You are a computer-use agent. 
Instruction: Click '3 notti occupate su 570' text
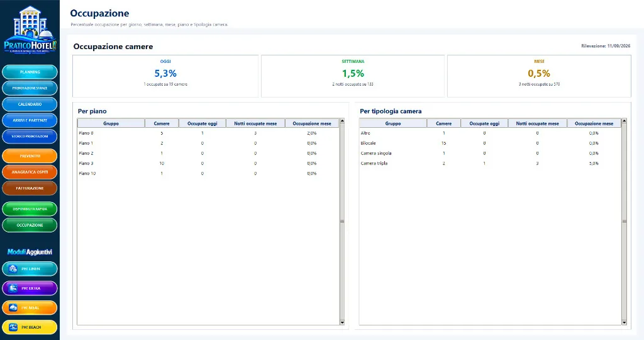(539, 84)
